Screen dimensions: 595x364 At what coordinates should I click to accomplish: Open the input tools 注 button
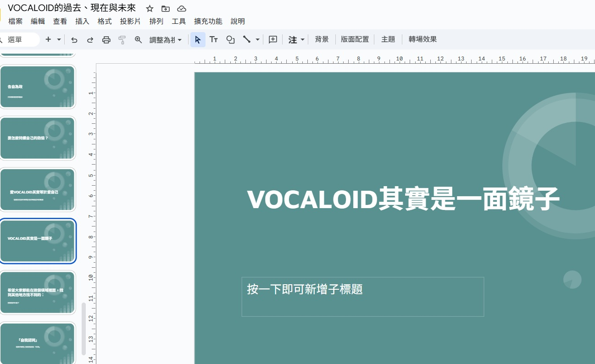coord(293,40)
